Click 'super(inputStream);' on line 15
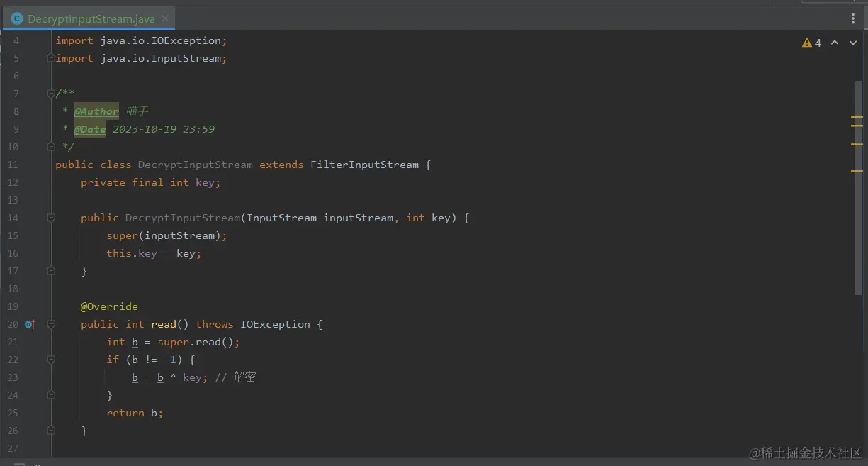The height and width of the screenshot is (466, 868). coord(167,235)
